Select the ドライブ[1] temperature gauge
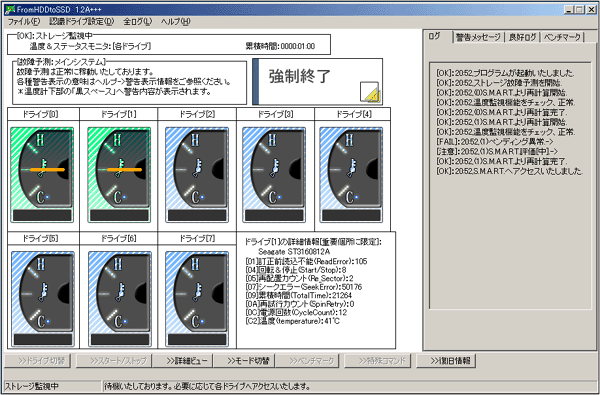This screenshot has width=600, height=395. 119,175
